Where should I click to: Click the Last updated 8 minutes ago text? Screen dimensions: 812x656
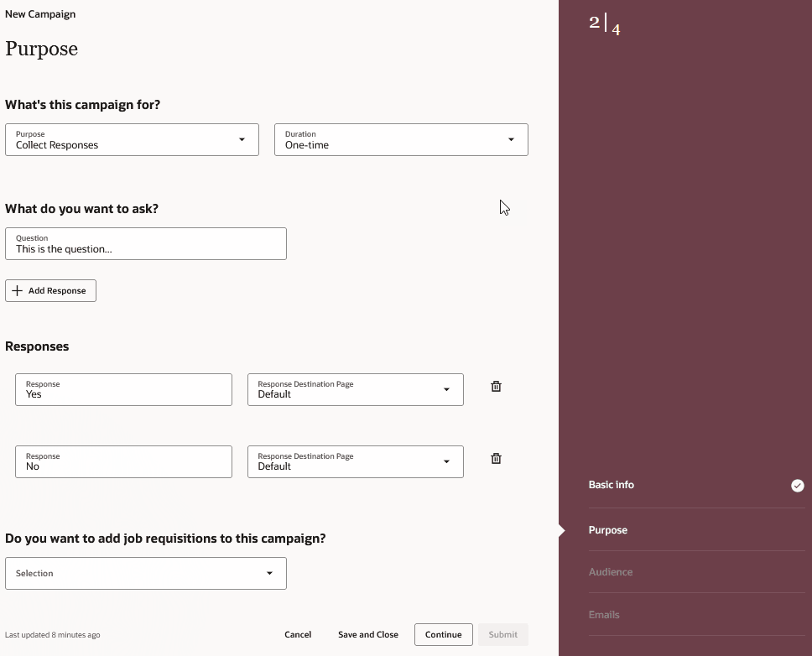click(x=52, y=635)
